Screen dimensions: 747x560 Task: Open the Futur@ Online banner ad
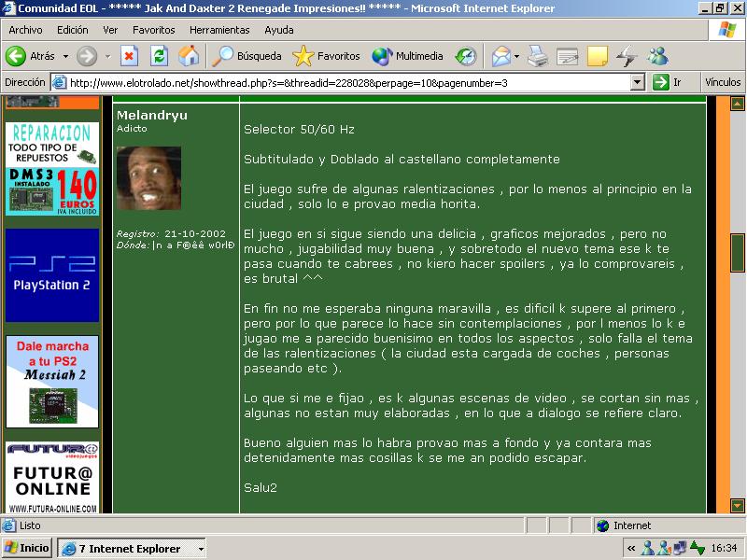point(52,478)
